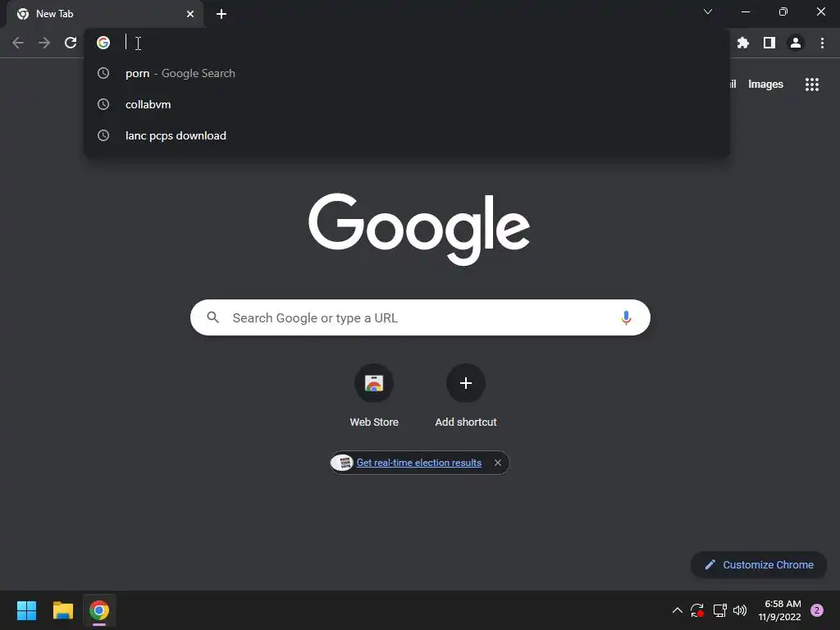Dismiss the election results promo
840x630 pixels.
498,463
